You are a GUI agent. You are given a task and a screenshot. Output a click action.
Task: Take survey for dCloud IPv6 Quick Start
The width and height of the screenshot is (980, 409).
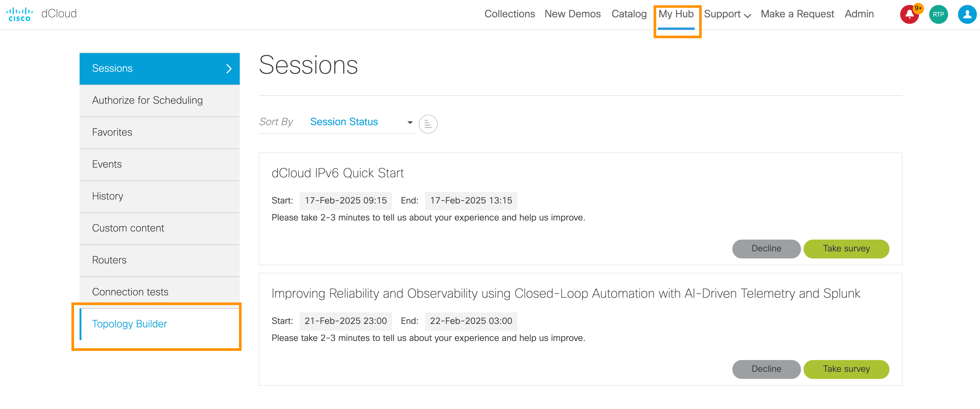tap(846, 249)
